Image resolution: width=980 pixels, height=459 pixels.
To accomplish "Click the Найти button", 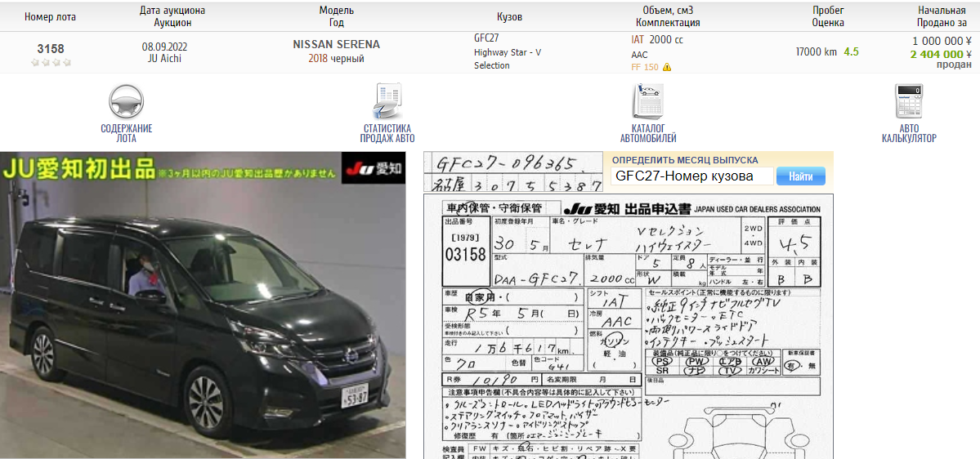I will 801,176.
